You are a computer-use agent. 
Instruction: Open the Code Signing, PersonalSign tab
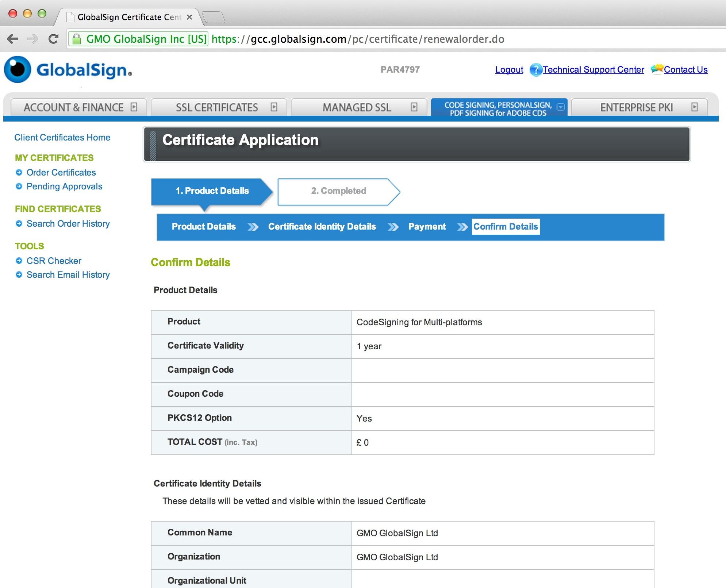(x=499, y=107)
